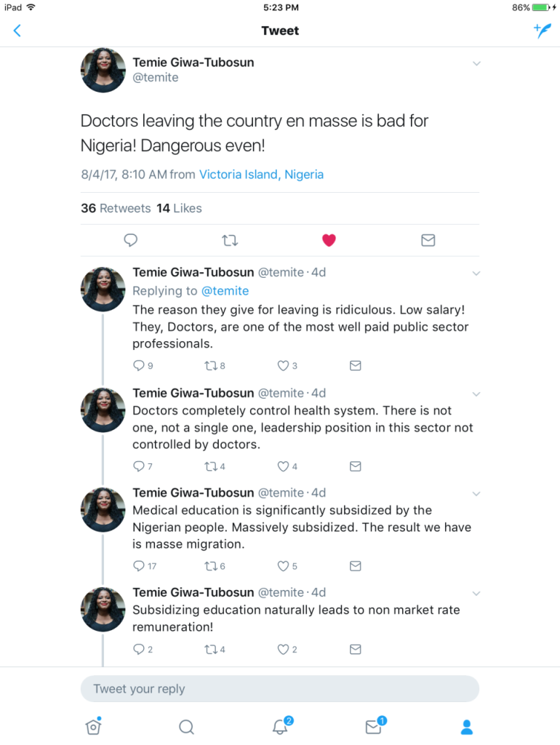Reply to the main tweet via speech bubble
The image size is (560, 745).
(x=131, y=240)
